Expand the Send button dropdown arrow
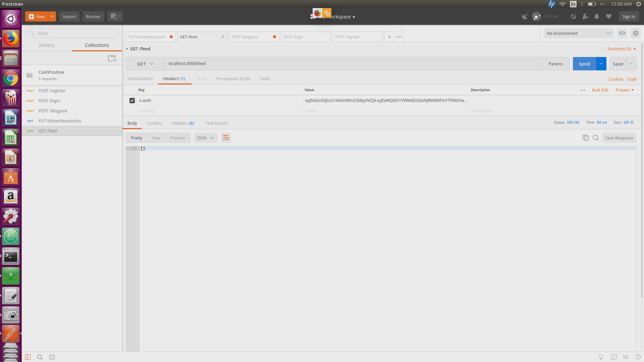Image resolution: width=644 pixels, height=362 pixels. [601, 64]
